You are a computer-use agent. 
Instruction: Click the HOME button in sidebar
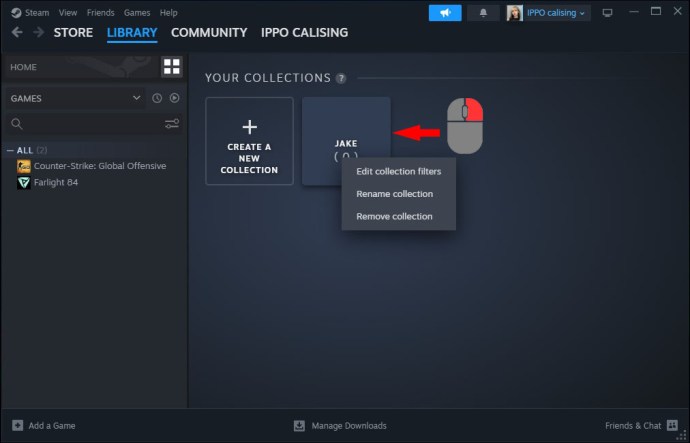pos(81,67)
